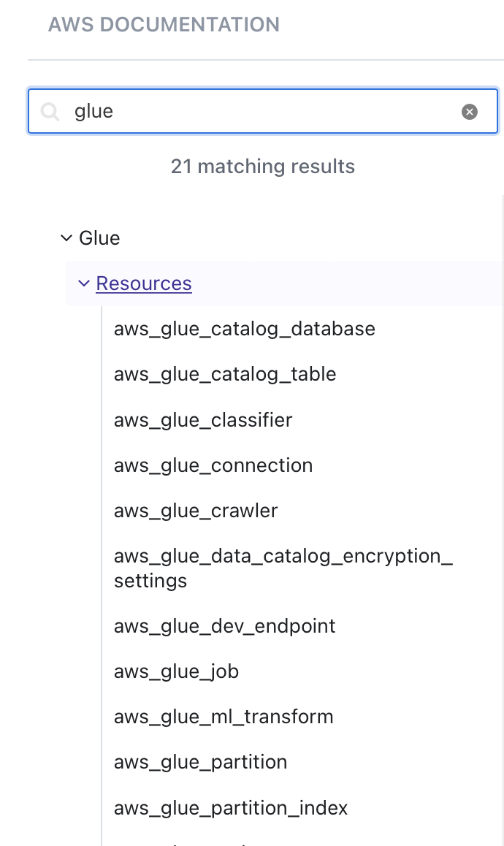Select aws_glue_classifier resource

pos(203,420)
